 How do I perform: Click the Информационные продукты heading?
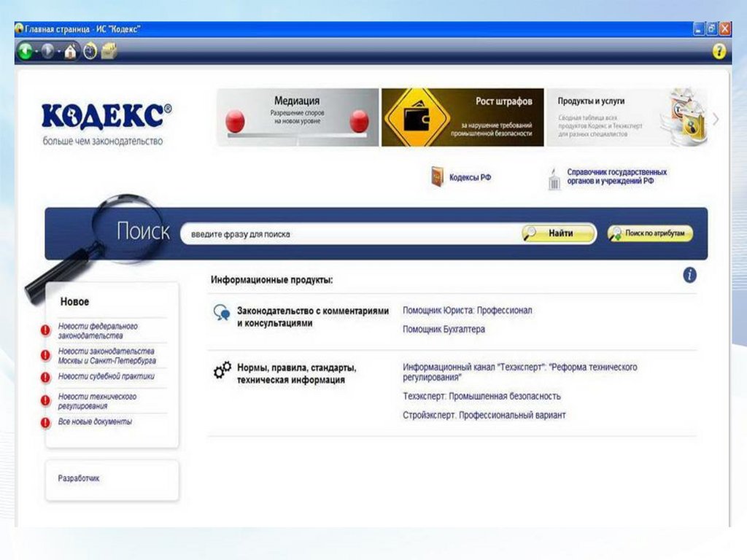pos(271,279)
